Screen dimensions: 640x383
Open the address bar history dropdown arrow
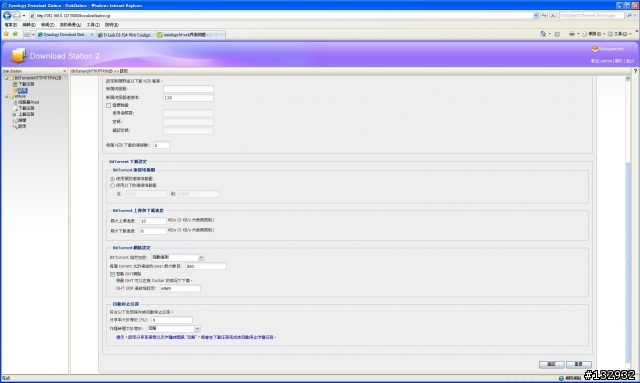(x=536, y=16)
